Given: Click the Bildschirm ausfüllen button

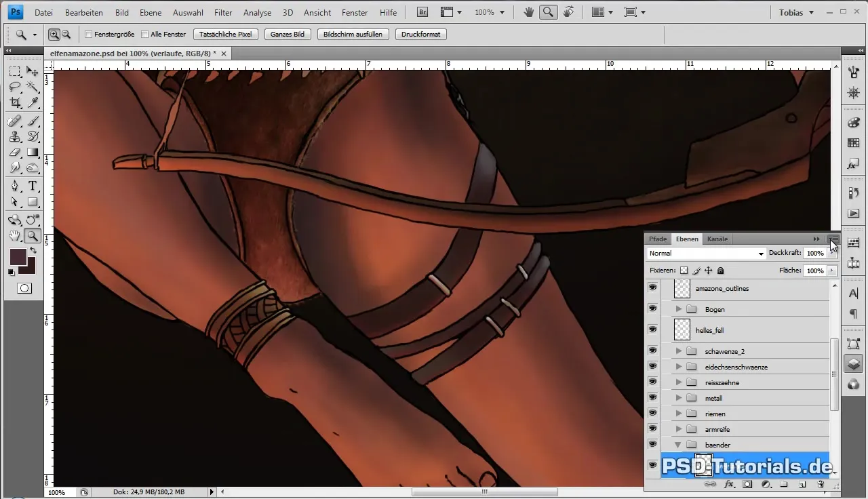Looking at the screenshot, I should 353,35.
